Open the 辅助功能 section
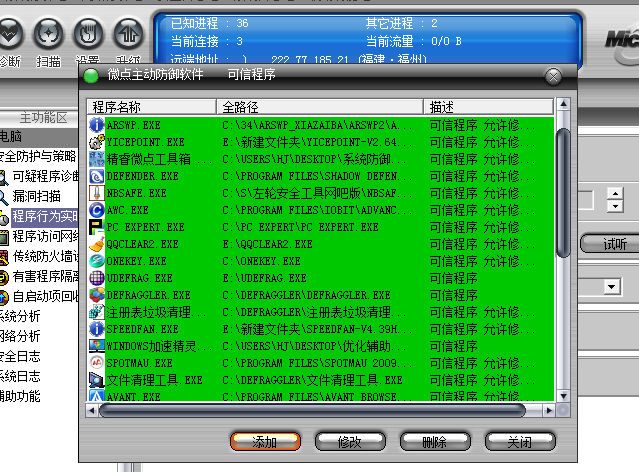Image resolution: width=639 pixels, height=472 pixels. [x=20, y=396]
